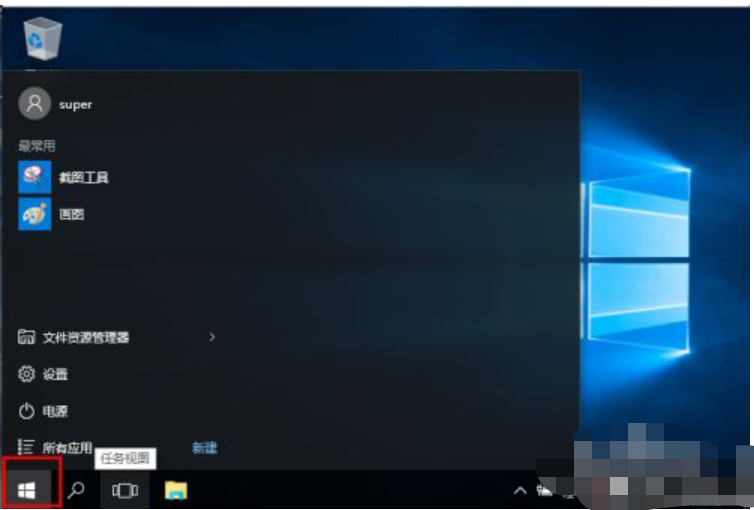Click the Power icon in the Start menu
Viewport: 754px width, 510px height.
pyautogui.click(x=27, y=411)
